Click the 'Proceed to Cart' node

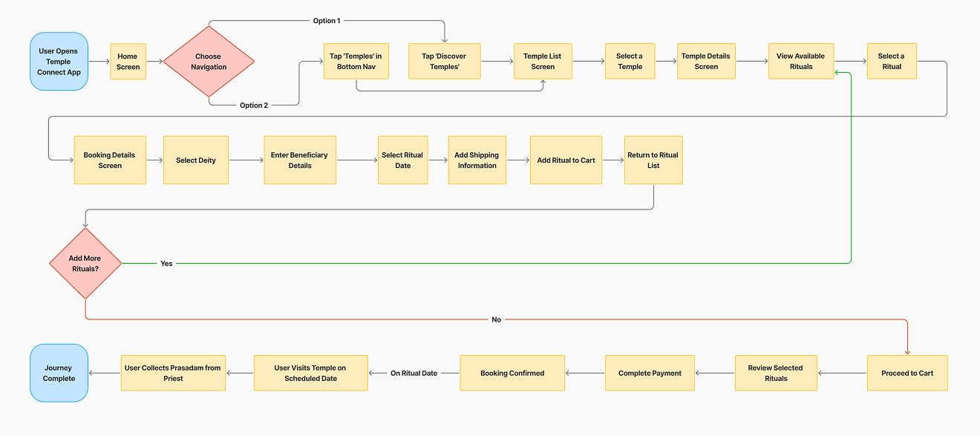(907, 373)
